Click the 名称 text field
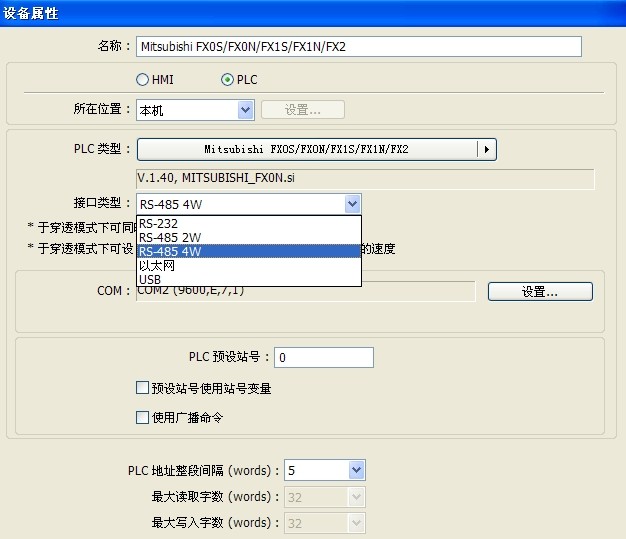626x539 pixels. pos(358,46)
